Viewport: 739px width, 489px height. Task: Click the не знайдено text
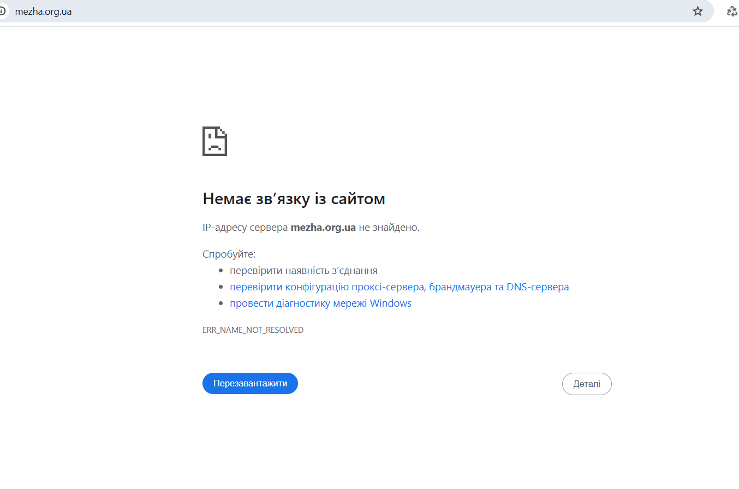click(389, 227)
